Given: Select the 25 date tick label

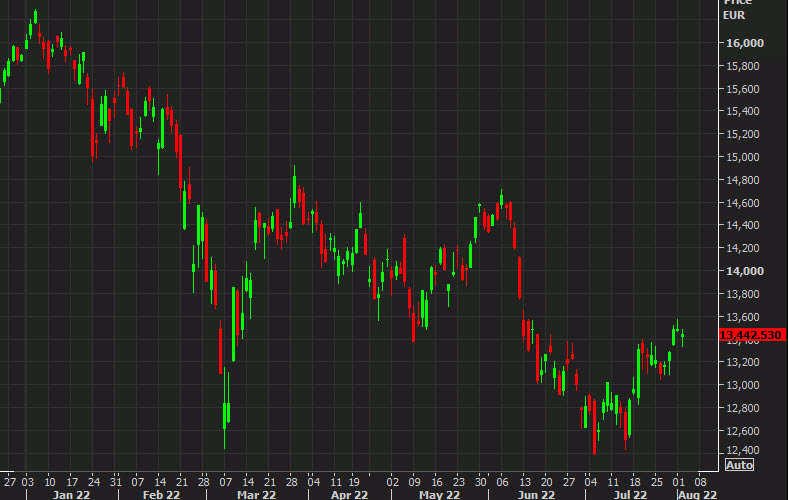Looking at the screenshot, I should [x=657, y=482].
